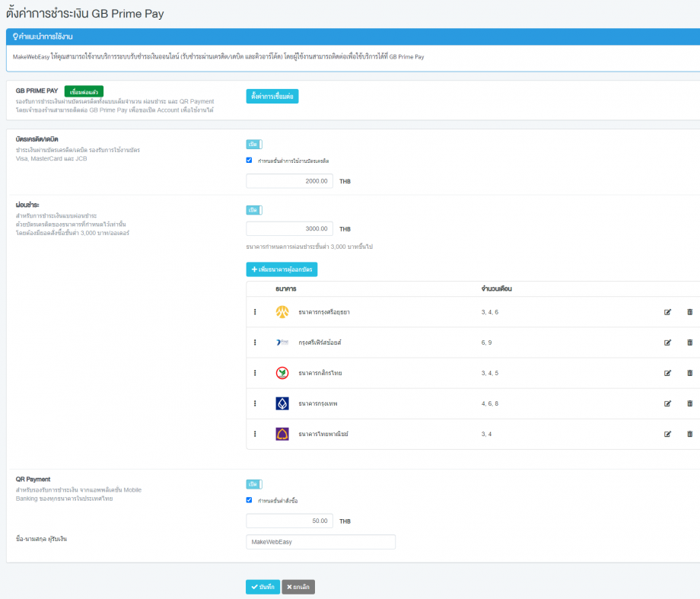This screenshot has height=599, width=700.
Task: Cancel changes with the ยกเลิก button
Action: tap(298, 587)
